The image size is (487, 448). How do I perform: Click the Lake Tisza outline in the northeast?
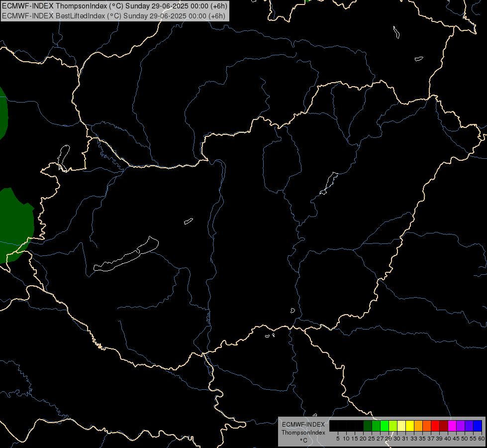[x=329, y=183]
